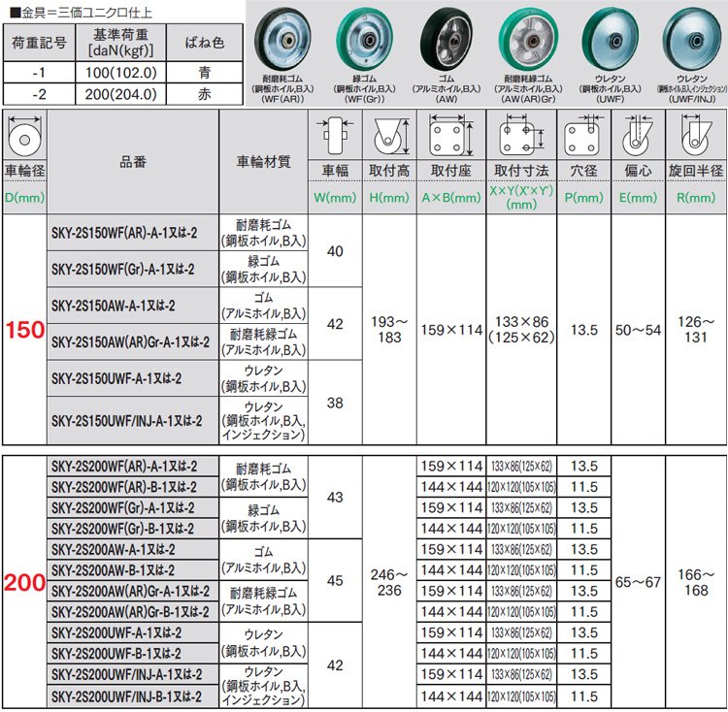Click the wheel width diagram above 車幅
Image resolution: width=728 pixels, height=712 pixels.
[335, 136]
